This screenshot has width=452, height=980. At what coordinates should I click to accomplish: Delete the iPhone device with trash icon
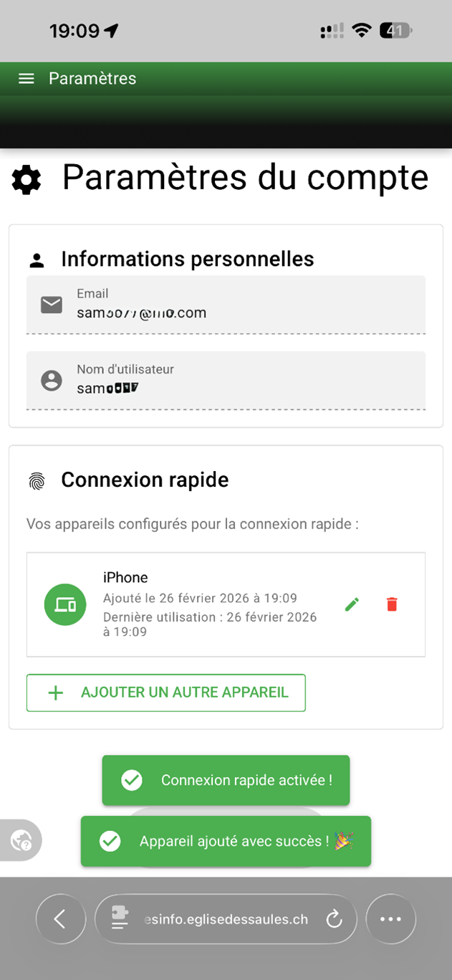tap(392, 604)
